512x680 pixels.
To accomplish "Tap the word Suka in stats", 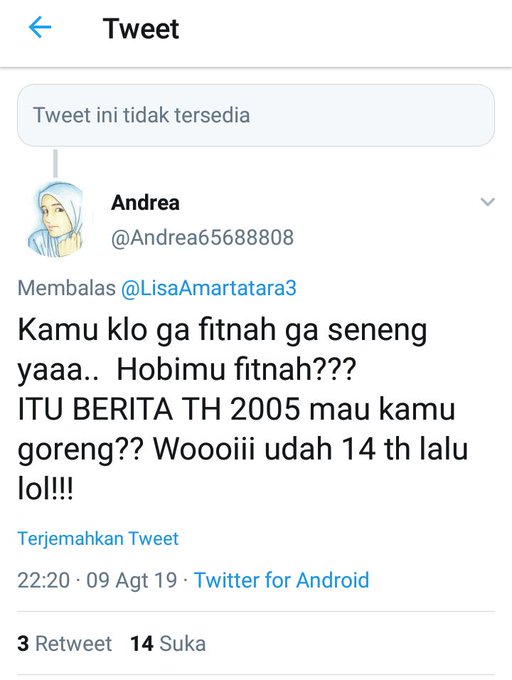I will pos(183,644).
